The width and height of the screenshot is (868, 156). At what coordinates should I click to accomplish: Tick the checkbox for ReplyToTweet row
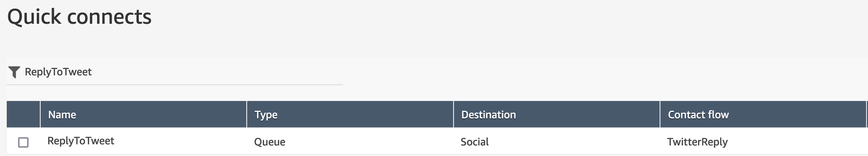point(23,142)
